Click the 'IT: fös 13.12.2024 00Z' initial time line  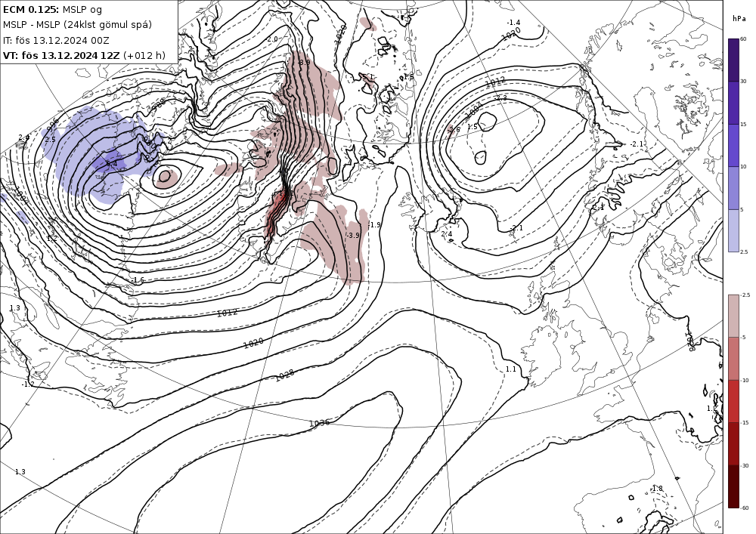(56, 41)
